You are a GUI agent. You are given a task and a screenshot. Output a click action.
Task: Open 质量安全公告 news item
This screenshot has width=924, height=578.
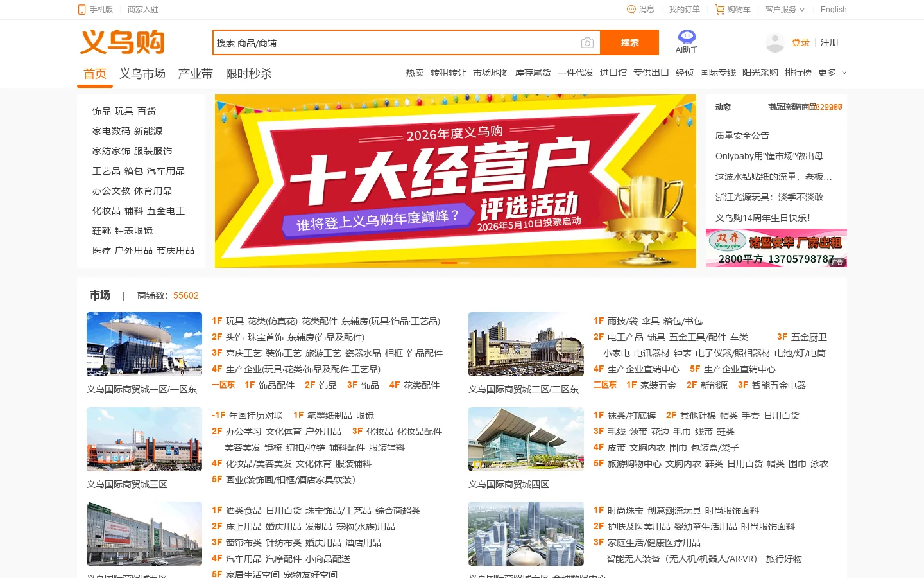point(742,136)
